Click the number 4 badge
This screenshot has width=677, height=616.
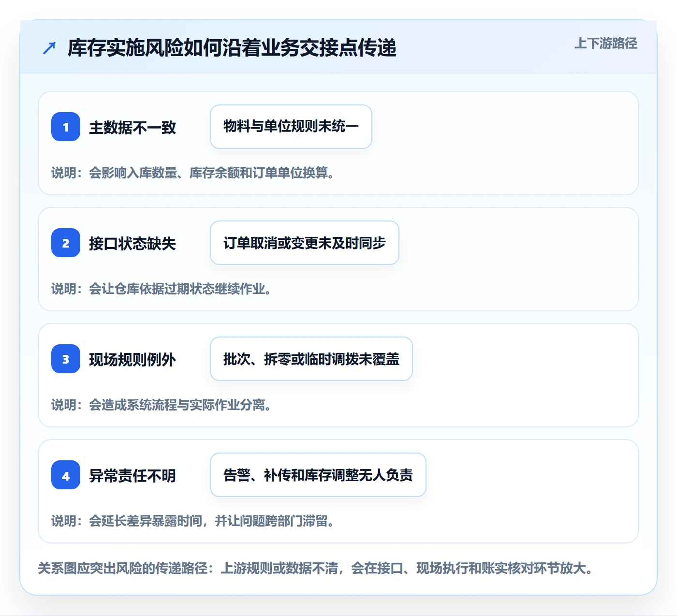(66, 475)
